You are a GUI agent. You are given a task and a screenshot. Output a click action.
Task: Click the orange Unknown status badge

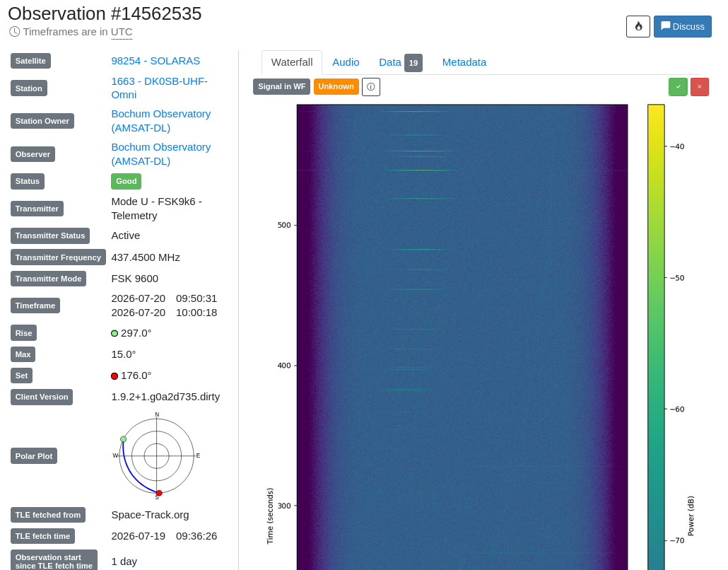336,86
